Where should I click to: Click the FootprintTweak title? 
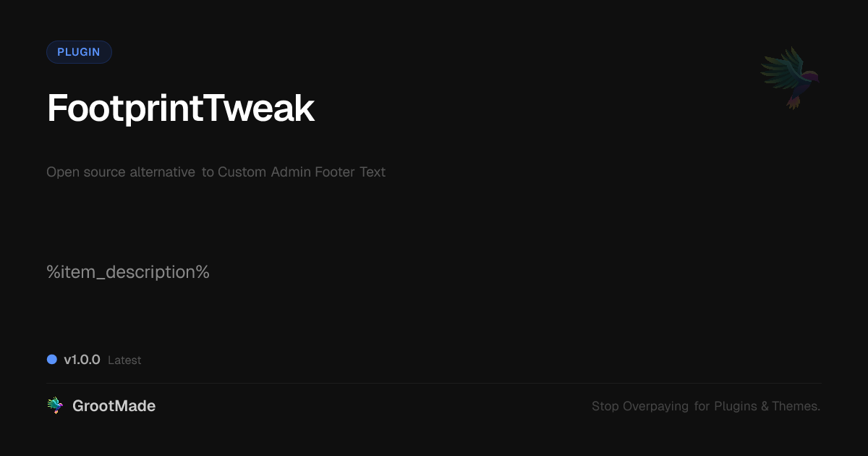181,109
